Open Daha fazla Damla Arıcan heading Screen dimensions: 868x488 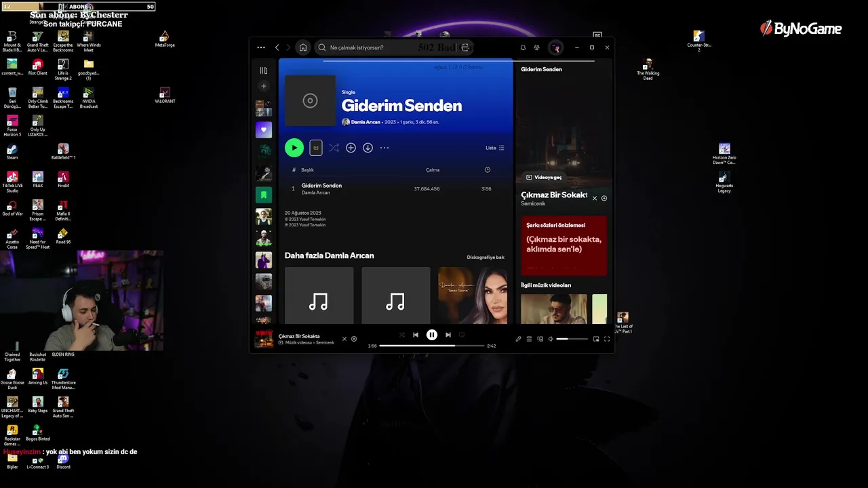pyautogui.click(x=329, y=256)
